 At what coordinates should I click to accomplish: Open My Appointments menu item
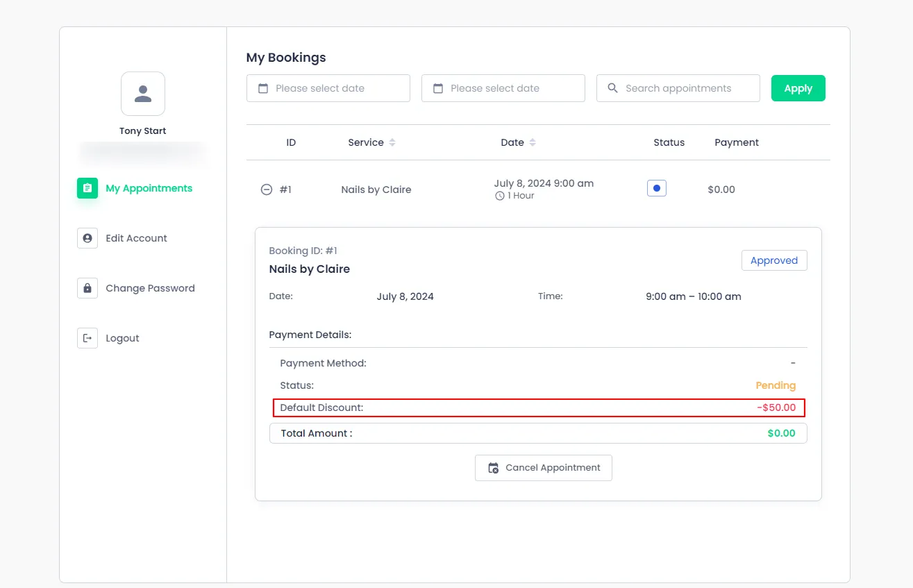(x=135, y=188)
